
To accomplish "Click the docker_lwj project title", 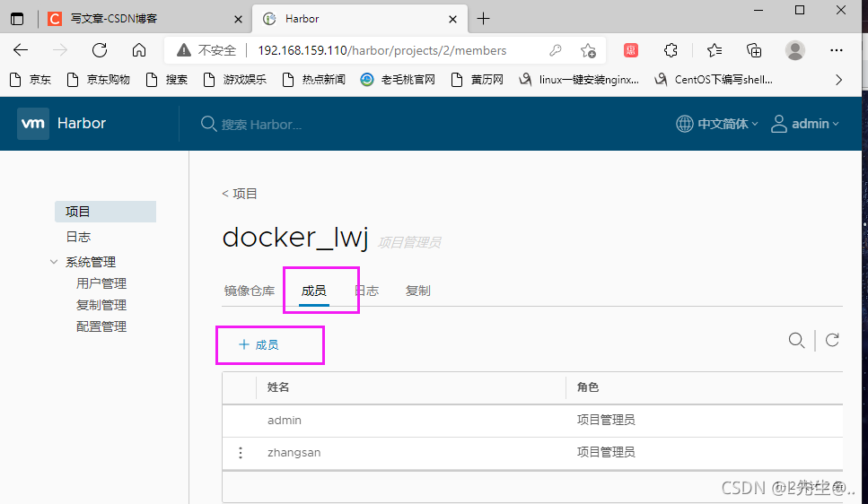I will 295,238.
